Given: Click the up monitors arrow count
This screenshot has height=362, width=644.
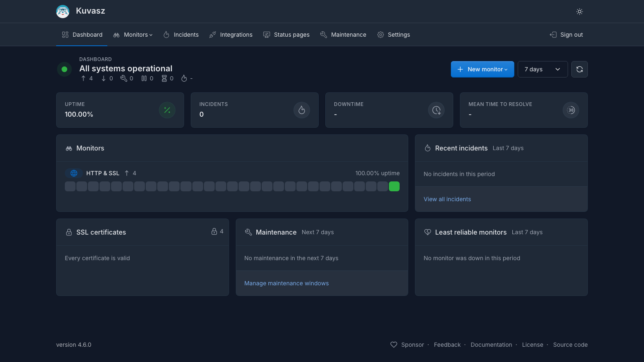Looking at the screenshot, I should pos(87,78).
